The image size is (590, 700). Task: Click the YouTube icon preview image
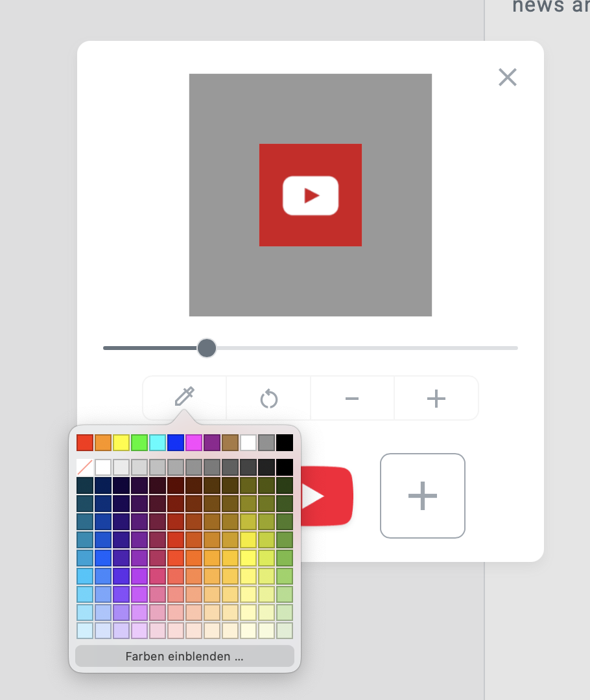[x=311, y=195]
